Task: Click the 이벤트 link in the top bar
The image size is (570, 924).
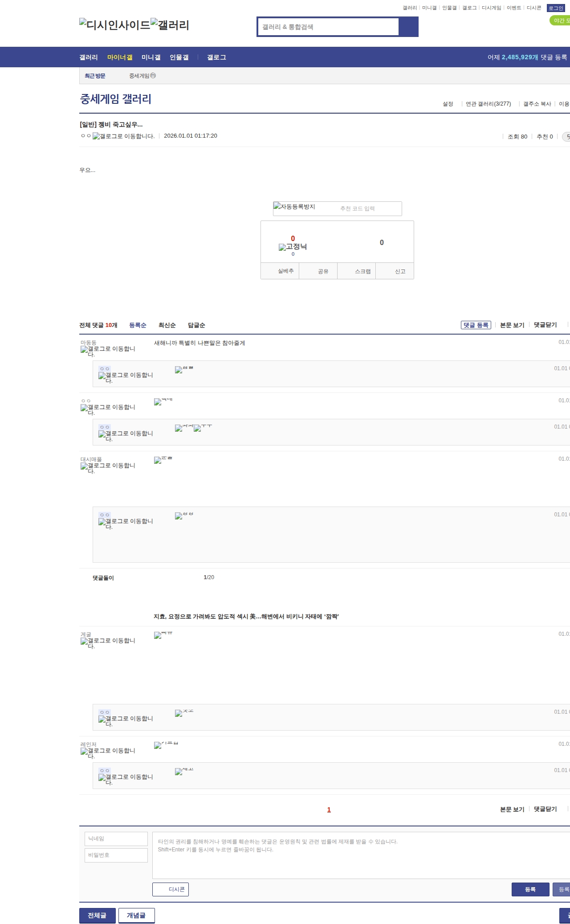Action: 514,8
